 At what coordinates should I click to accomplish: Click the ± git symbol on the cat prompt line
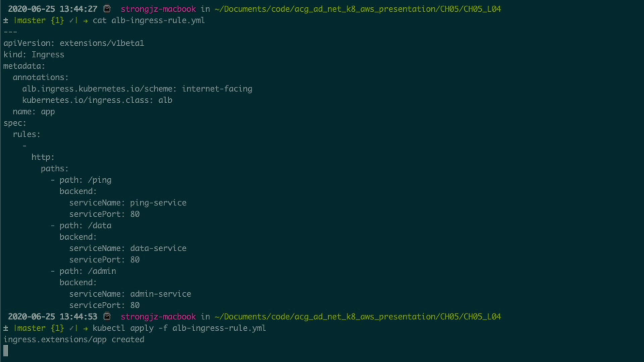coord(6,20)
